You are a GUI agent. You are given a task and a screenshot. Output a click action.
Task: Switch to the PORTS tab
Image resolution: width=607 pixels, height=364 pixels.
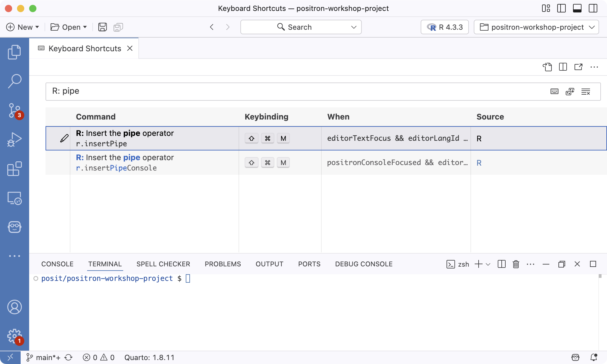click(309, 264)
